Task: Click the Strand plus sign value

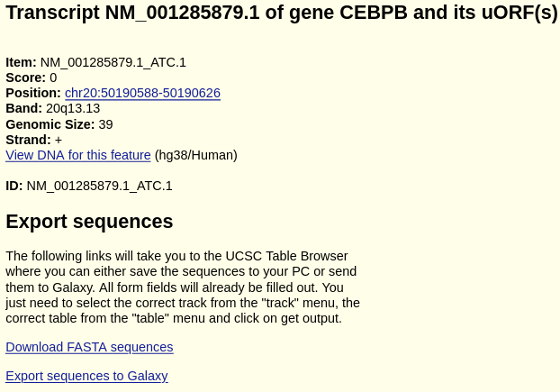Action: [x=59, y=140]
